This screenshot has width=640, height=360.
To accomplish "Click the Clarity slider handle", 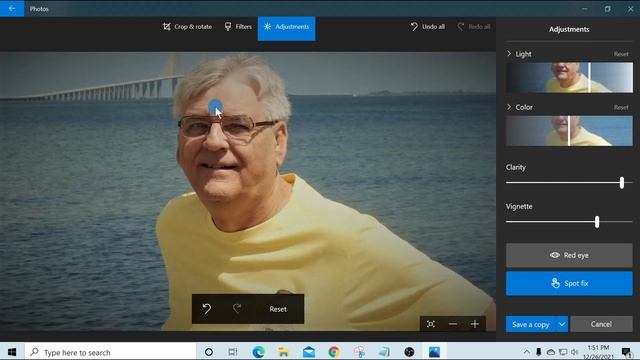I will pyautogui.click(x=622, y=182).
